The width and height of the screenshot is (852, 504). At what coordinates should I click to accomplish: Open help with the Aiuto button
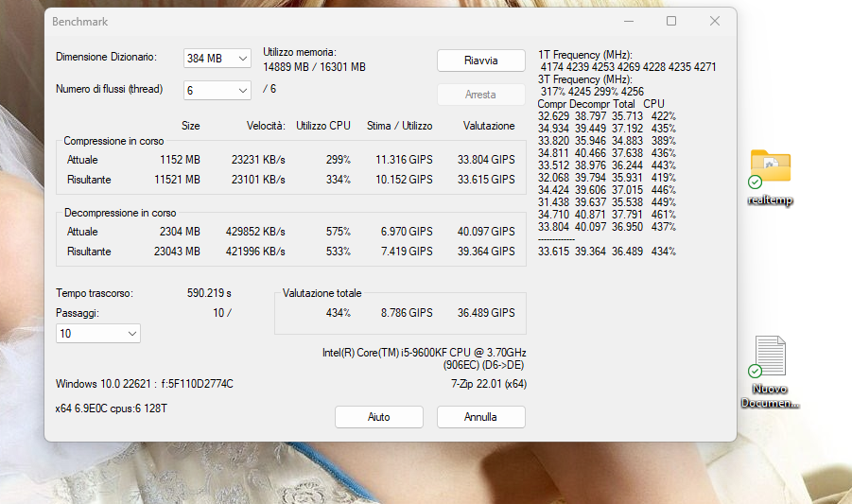(x=379, y=417)
